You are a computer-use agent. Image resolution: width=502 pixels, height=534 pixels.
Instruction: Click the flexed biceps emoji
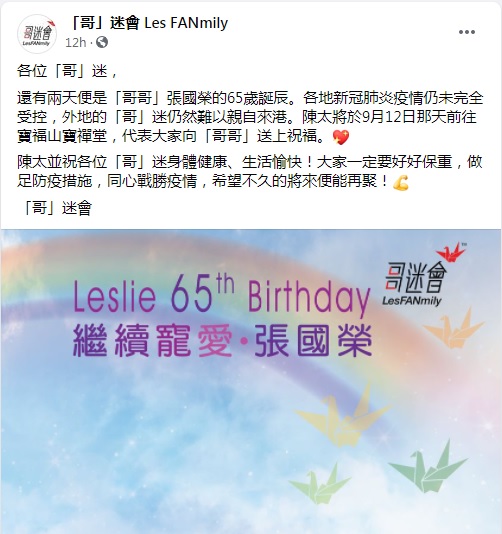click(401, 183)
